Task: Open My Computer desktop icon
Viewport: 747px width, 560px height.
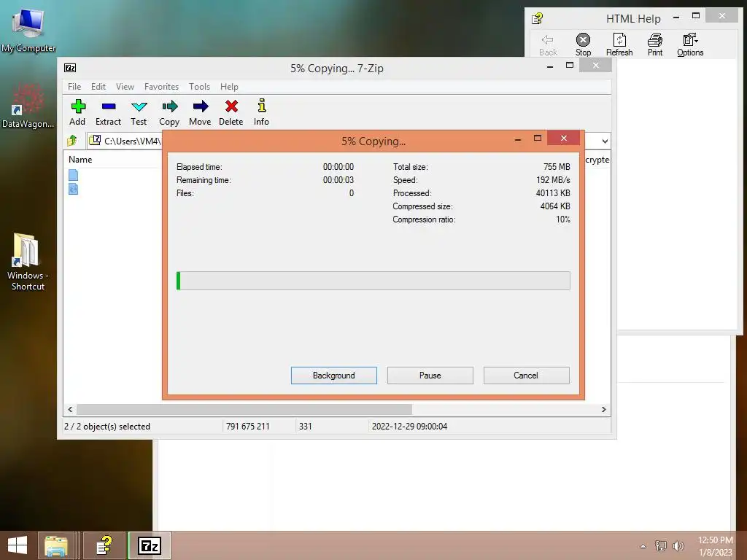Action: 28,31
